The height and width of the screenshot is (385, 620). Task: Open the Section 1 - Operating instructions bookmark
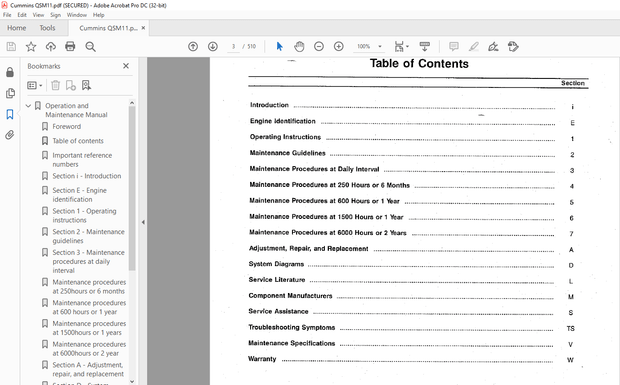click(x=84, y=215)
